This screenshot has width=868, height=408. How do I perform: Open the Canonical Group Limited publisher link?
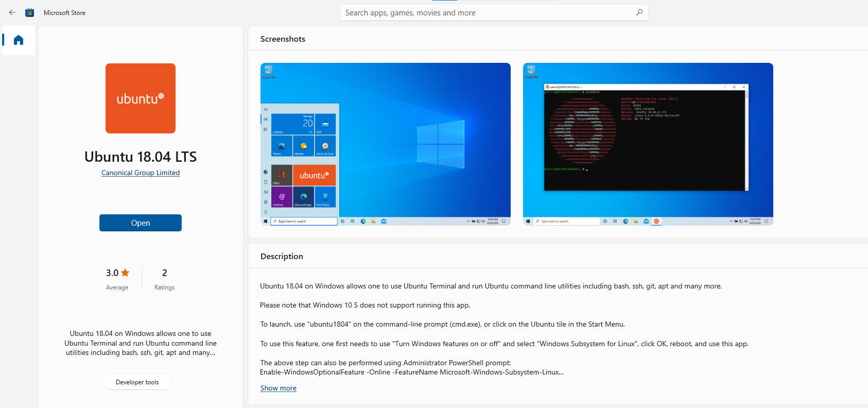[141, 173]
